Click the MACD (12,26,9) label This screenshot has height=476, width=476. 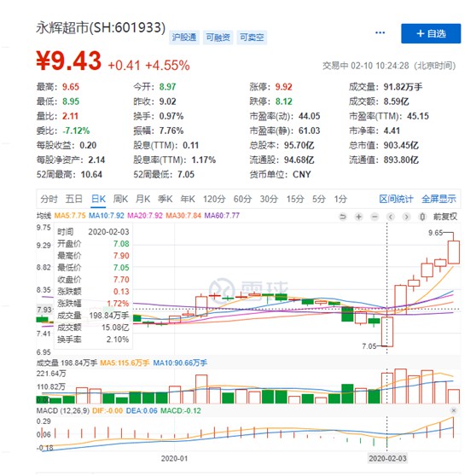click(63, 410)
